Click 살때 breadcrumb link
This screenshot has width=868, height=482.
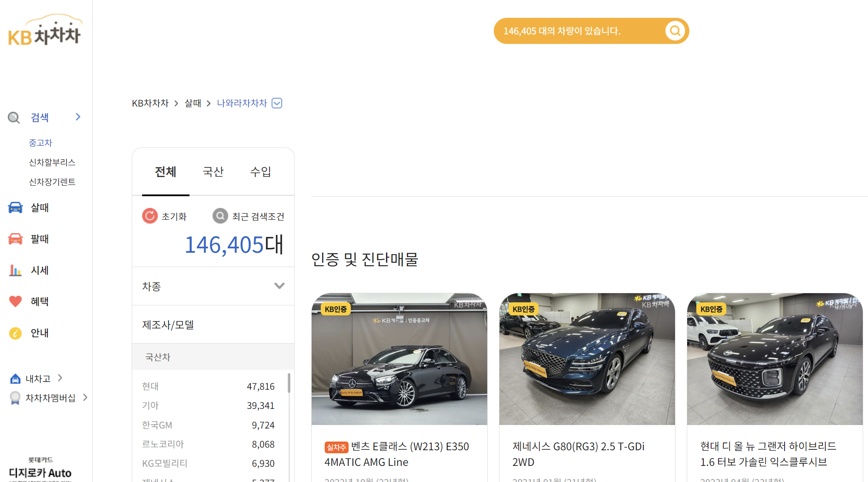[x=193, y=103]
